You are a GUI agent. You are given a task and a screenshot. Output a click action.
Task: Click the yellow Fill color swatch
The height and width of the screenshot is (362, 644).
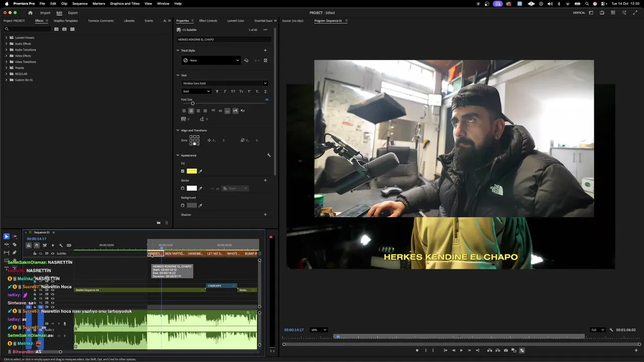pyautogui.click(x=192, y=171)
